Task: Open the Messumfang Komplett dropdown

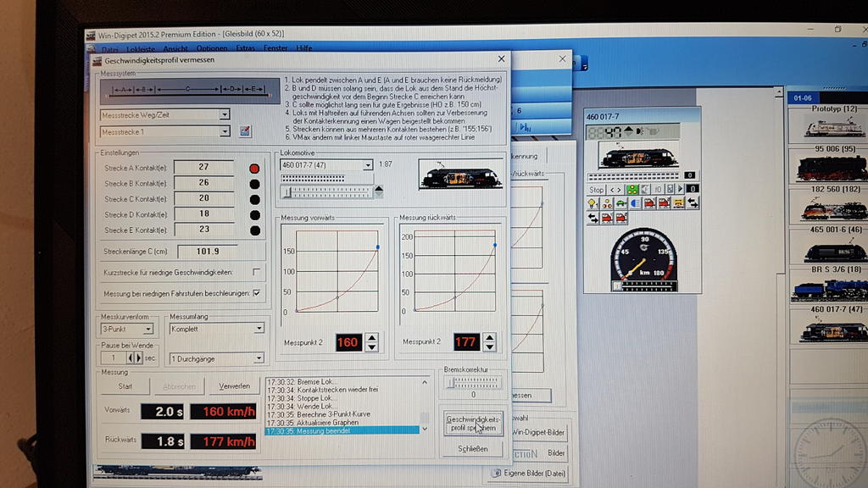Action: pyautogui.click(x=259, y=329)
